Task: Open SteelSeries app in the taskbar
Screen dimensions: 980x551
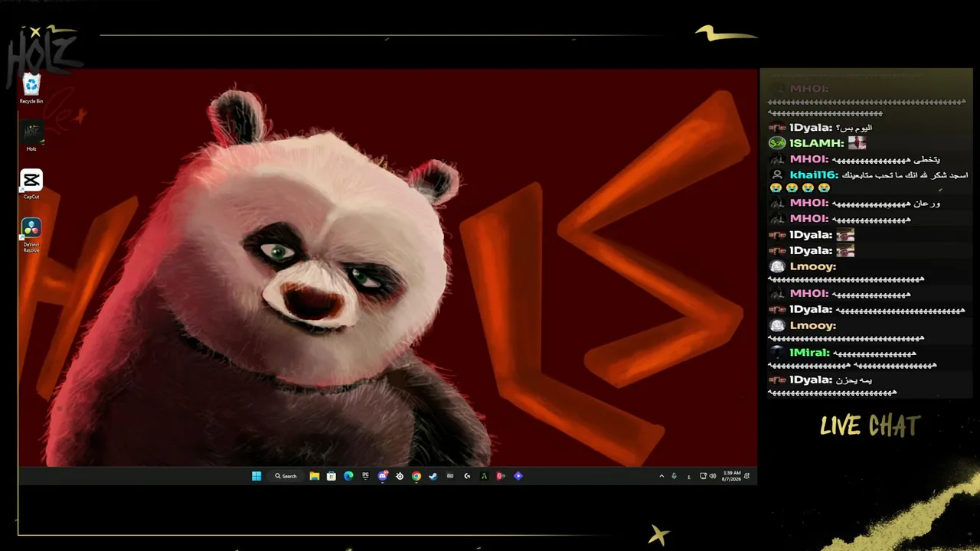Action: coord(400,476)
